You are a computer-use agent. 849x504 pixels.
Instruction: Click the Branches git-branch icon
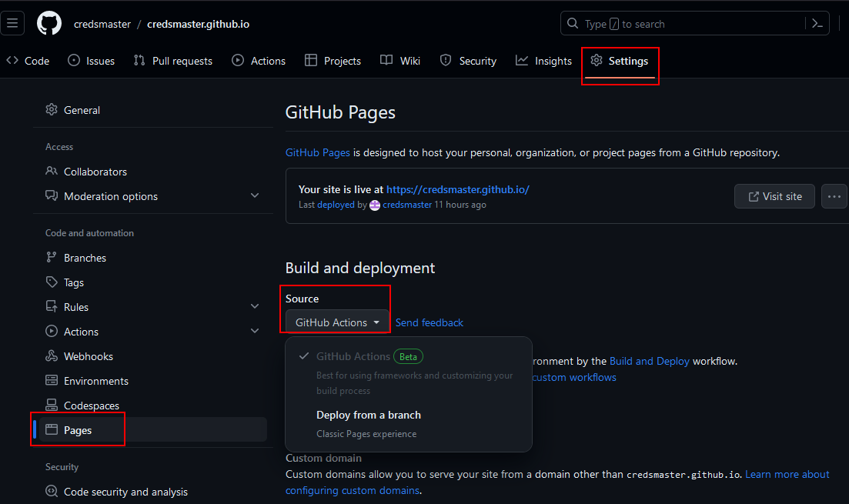coord(52,257)
